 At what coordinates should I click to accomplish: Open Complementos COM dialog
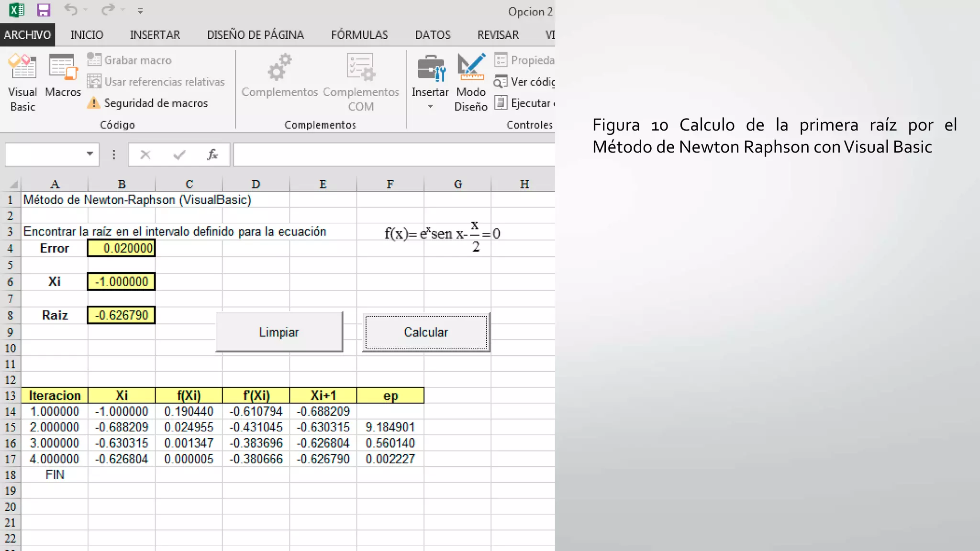pos(361,83)
